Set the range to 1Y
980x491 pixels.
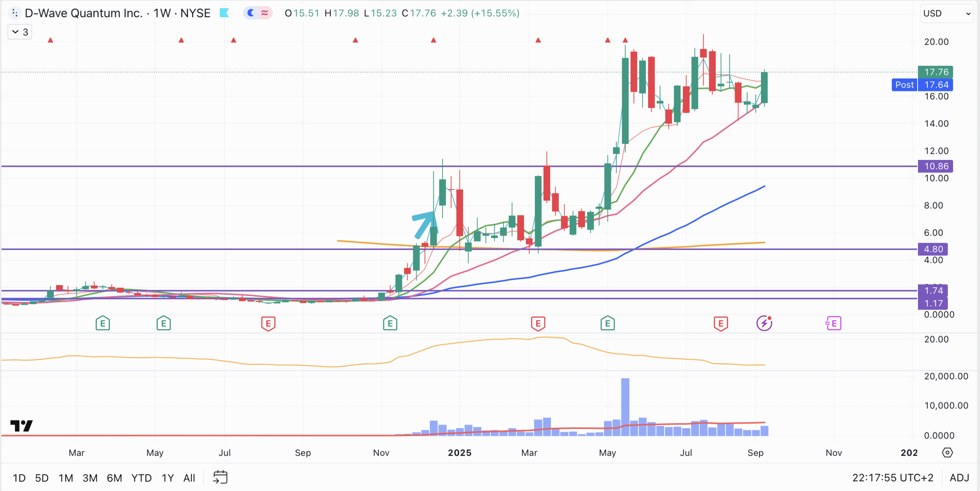click(x=168, y=478)
